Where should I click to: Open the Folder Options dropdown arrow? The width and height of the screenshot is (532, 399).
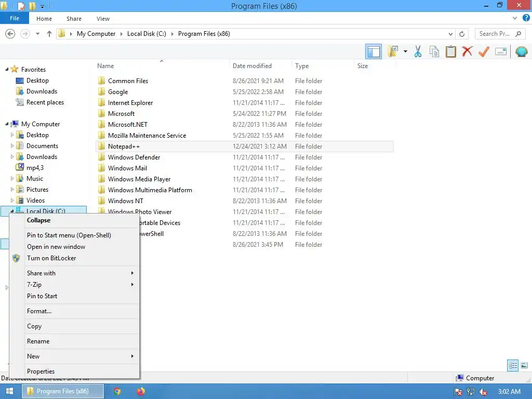tap(405, 51)
